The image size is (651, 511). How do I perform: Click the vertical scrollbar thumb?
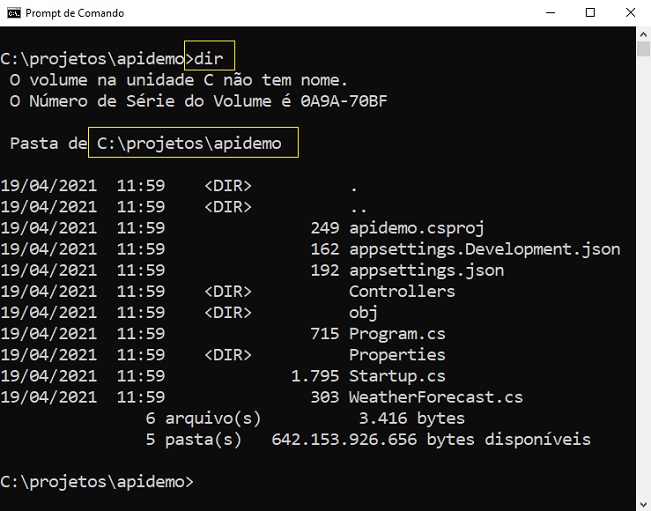click(x=644, y=49)
